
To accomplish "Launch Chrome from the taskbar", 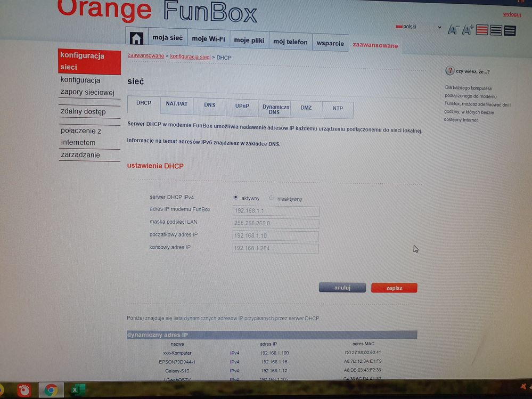I will pos(51,389).
